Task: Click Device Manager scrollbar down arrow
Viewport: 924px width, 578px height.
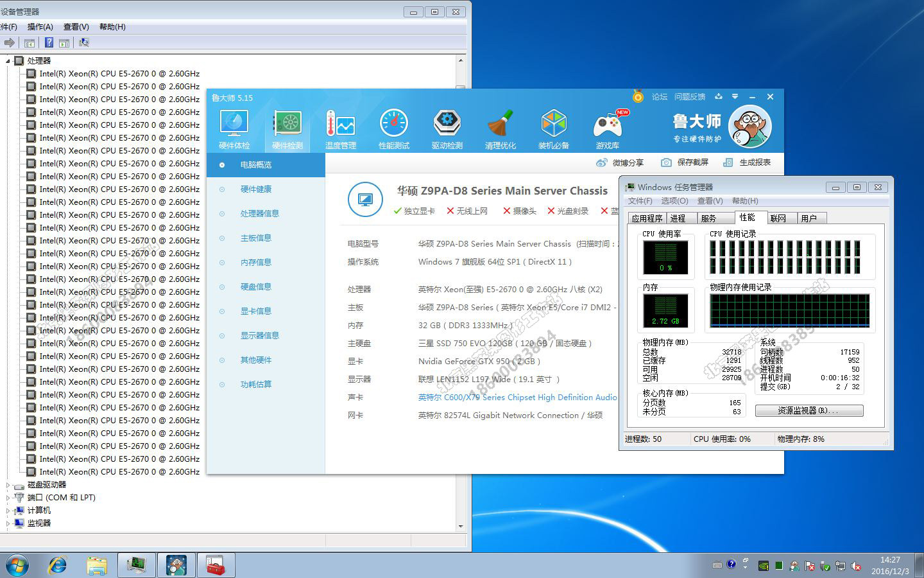Action: pyautogui.click(x=461, y=527)
